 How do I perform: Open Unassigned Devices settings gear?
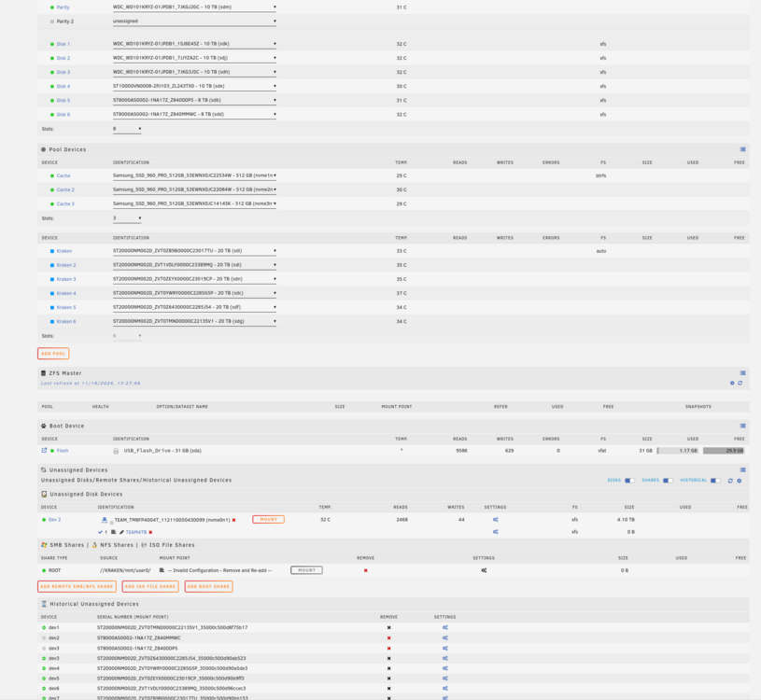740,481
